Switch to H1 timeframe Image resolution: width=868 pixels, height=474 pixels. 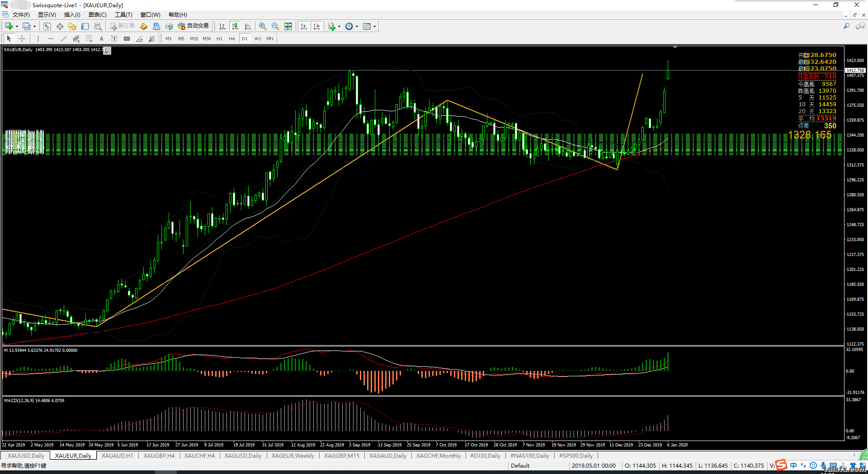pos(219,38)
